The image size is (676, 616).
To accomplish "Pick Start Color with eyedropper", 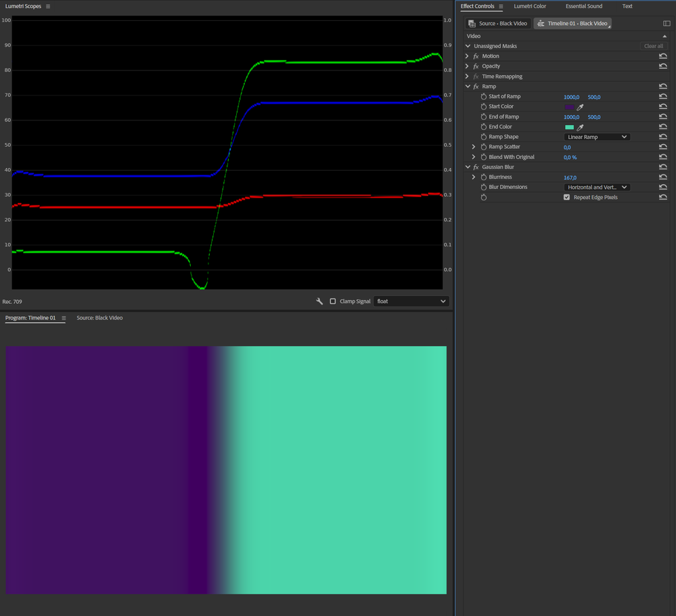I will (581, 107).
